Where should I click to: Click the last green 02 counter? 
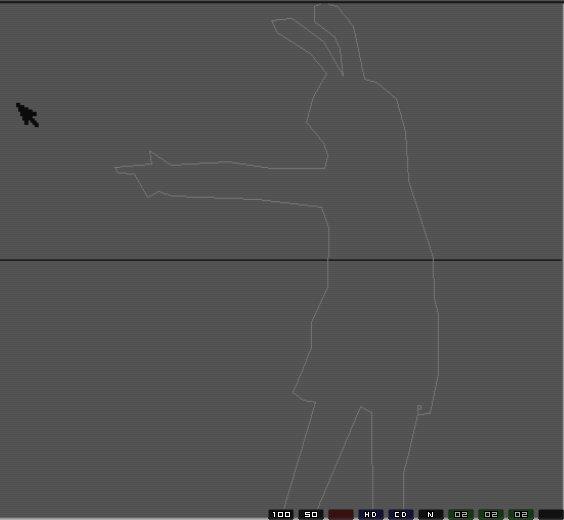click(x=520, y=514)
